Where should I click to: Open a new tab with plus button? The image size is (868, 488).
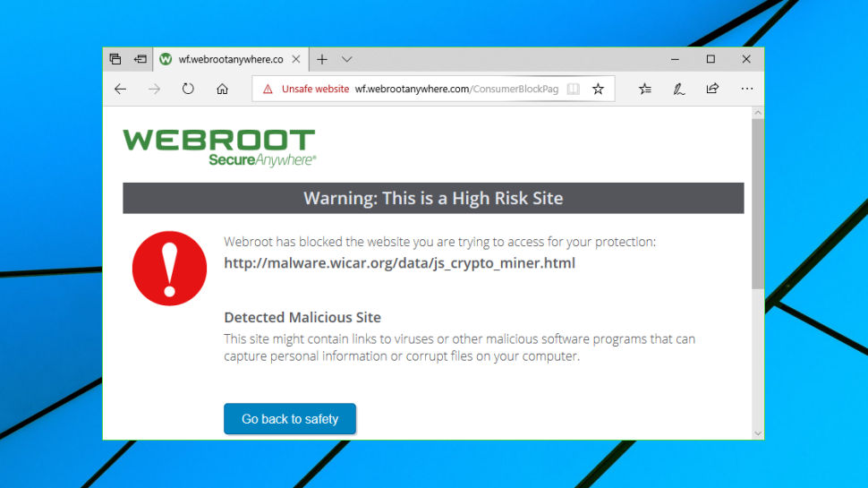point(322,59)
